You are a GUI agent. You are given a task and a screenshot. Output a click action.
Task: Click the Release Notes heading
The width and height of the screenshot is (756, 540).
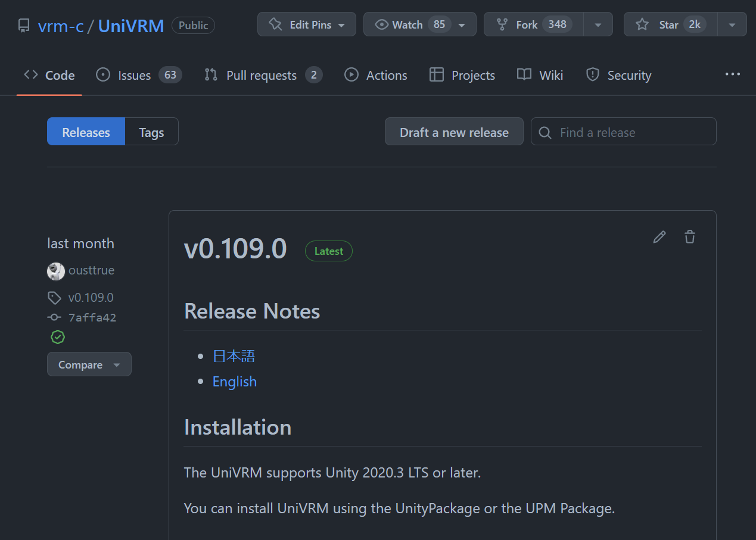pos(252,311)
